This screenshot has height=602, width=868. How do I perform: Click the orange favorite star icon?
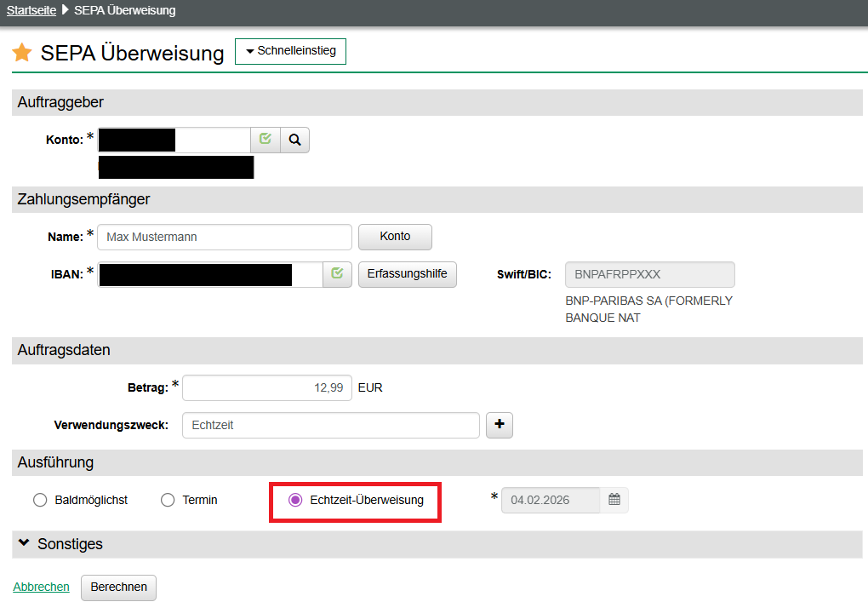coord(22,53)
